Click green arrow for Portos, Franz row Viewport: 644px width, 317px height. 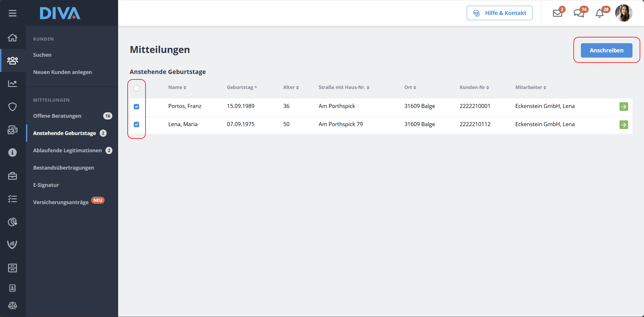624,107
